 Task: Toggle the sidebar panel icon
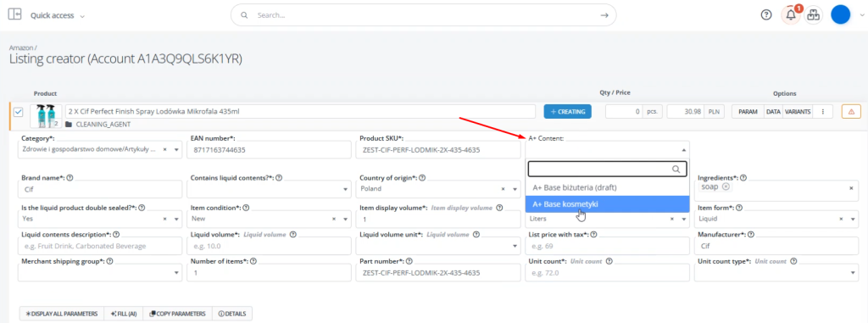(x=15, y=14)
